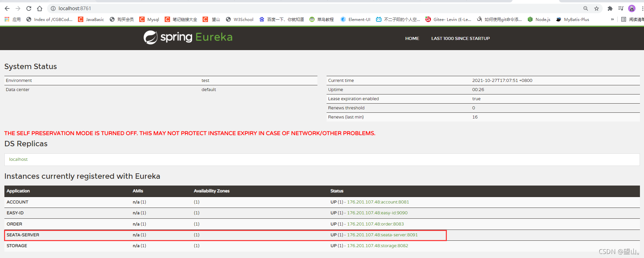Open the Element-UI bookmark
This screenshot has height=258, width=644.
point(355,19)
